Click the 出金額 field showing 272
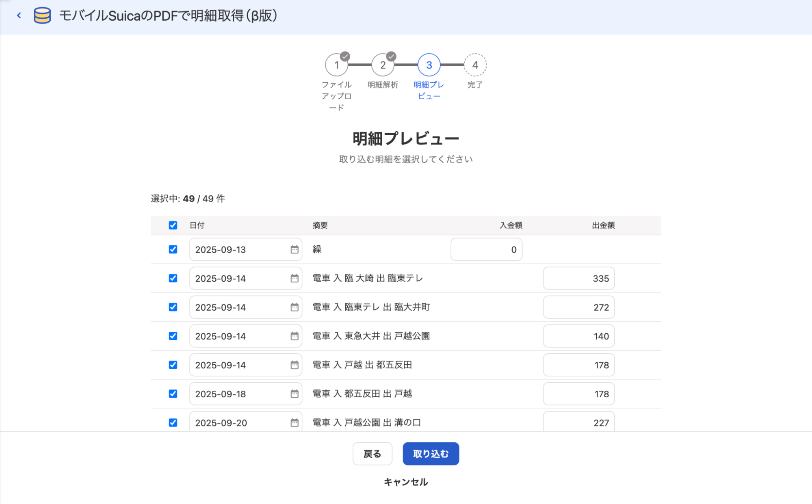This screenshot has height=504, width=812. tap(579, 307)
